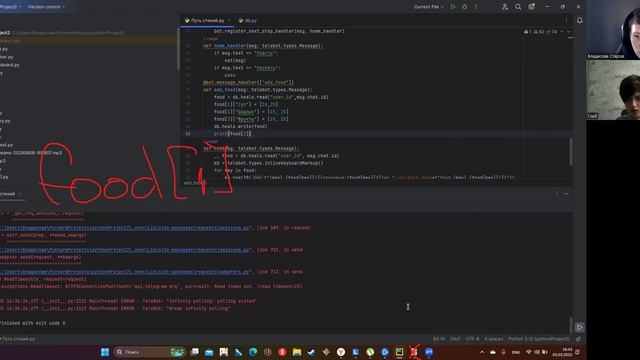
Task: Click the home_handler function name in editor
Action: click(x=230, y=46)
